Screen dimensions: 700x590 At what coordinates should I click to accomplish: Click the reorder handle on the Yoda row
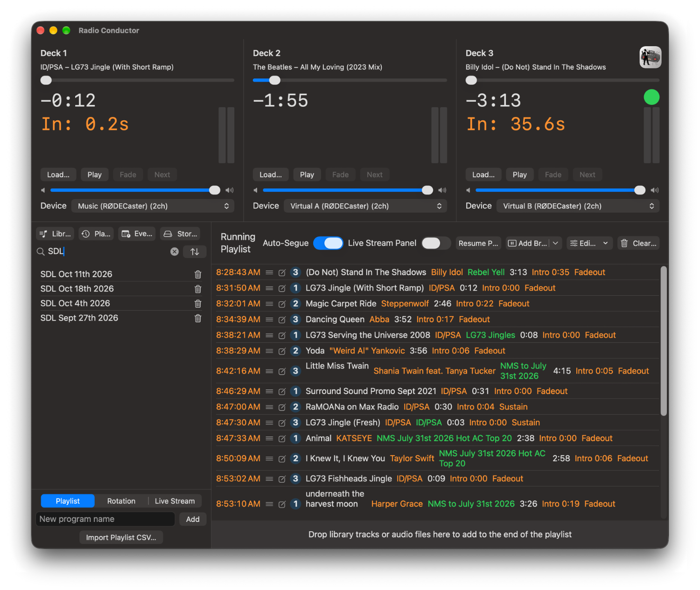pos(269,351)
